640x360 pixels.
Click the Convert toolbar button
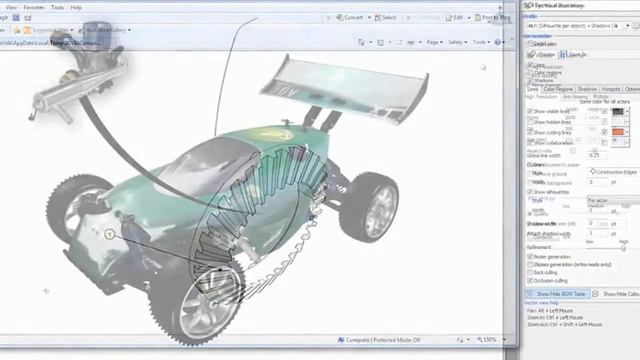(x=350, y=18)
